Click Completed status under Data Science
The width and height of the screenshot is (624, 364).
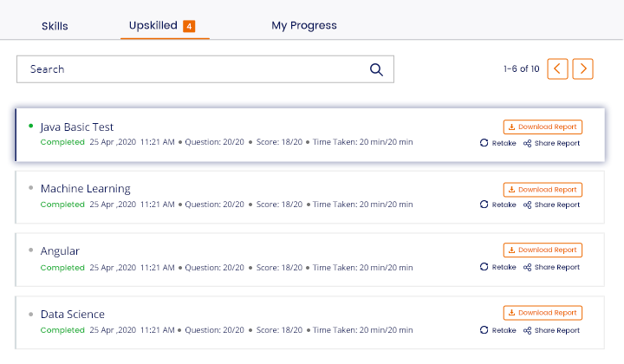coord(62,330)
